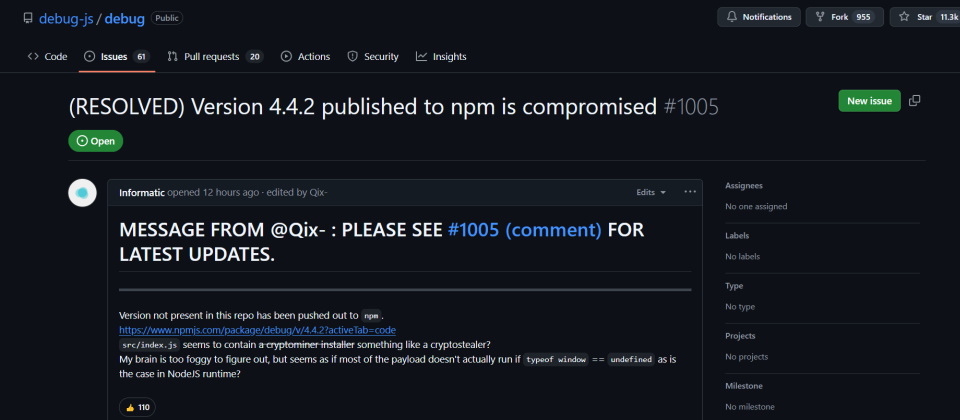This screenshot has width=960, height=420.
Task: Go to the Security tab
Action: coord(373,57)
